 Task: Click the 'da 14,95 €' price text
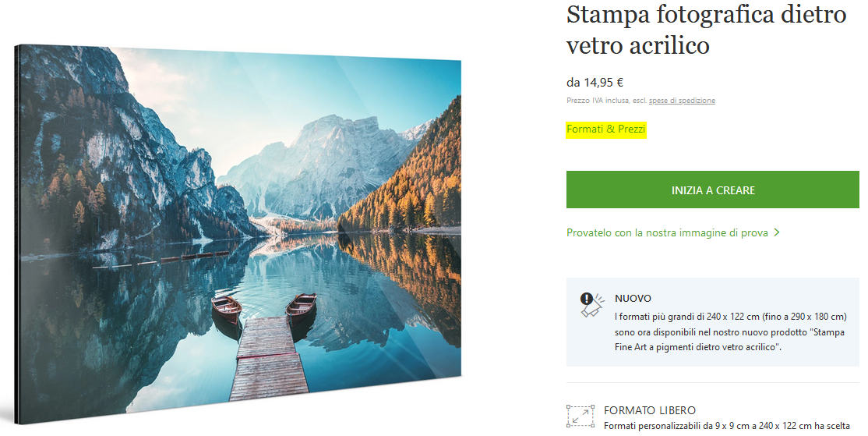pos(595,83)
